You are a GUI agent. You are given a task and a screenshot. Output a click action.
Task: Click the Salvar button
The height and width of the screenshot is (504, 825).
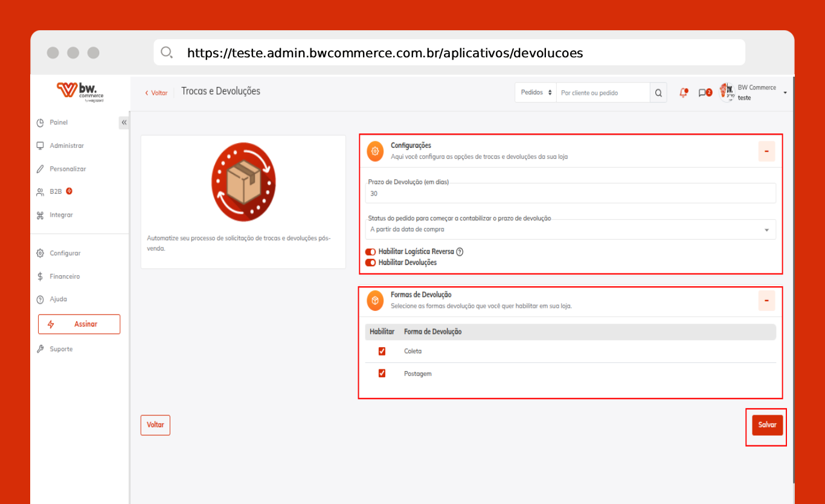pyautogui.click(x=767, y=425)
